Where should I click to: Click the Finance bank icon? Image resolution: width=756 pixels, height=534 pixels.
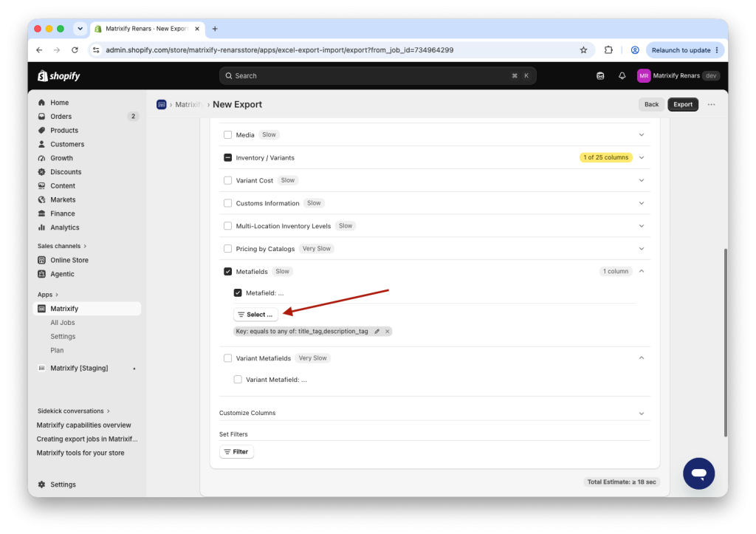pyautogui.click(x=42, y=213)
